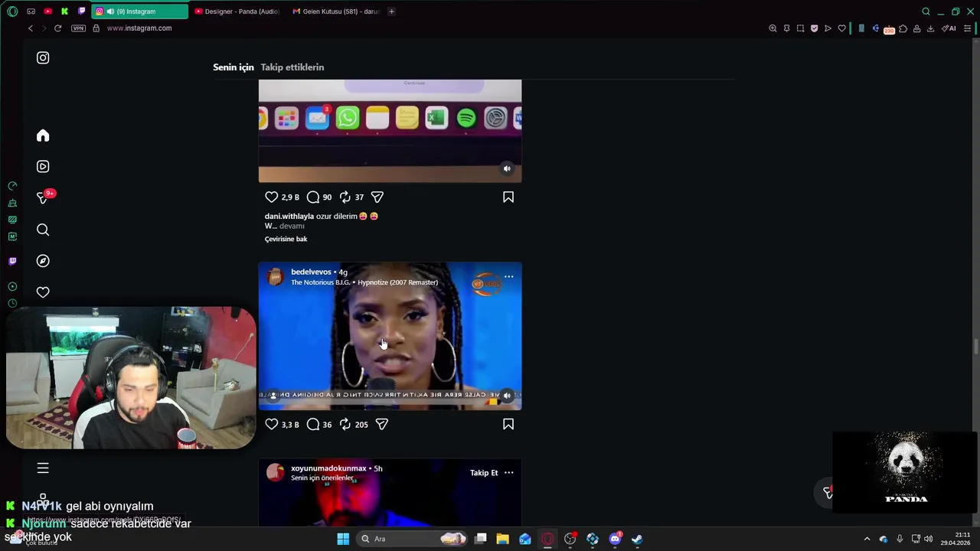This screenshot has height=551, width=980.
Task: Open bedelvevos profile name
Action: tap(311, 272)
